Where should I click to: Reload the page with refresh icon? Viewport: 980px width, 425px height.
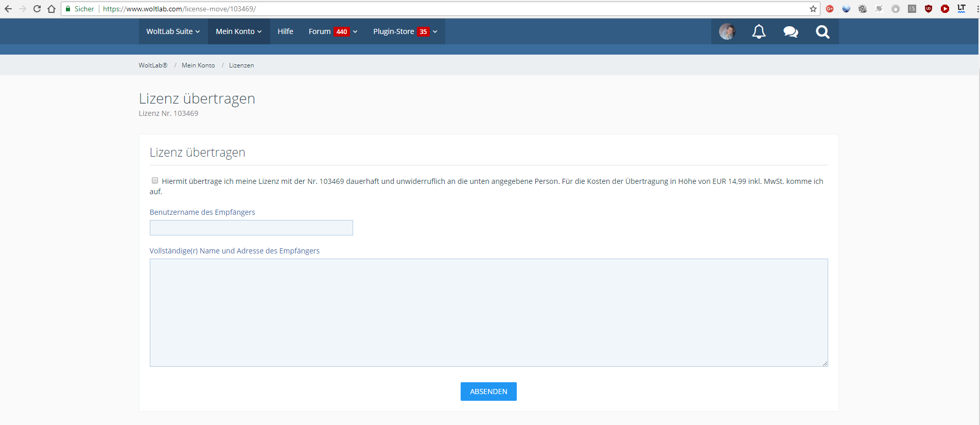pyautogui.click(x=37, y=9)
